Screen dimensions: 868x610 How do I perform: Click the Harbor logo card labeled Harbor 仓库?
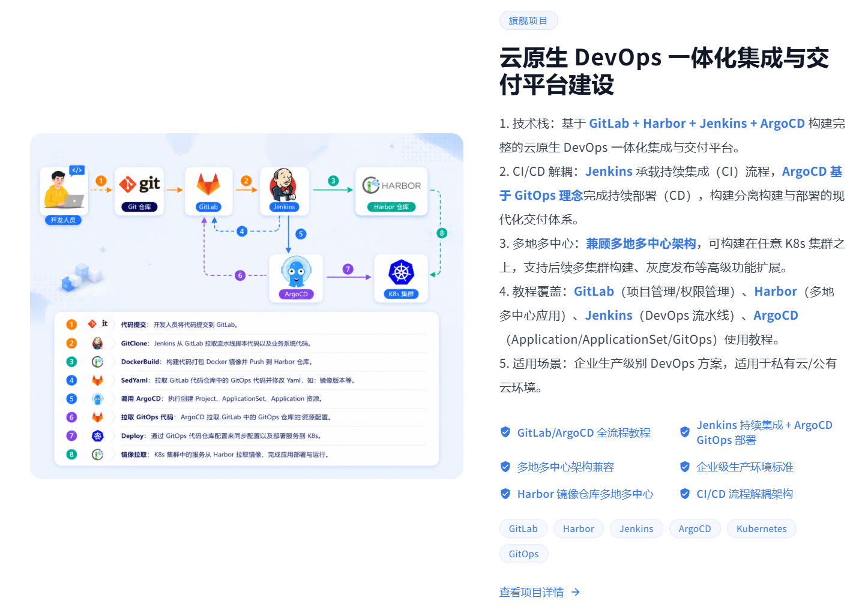pos(391,191)
